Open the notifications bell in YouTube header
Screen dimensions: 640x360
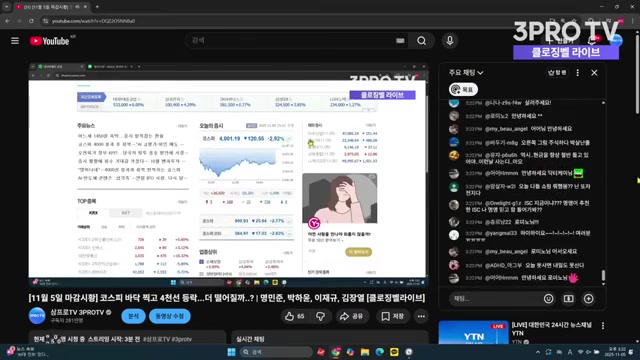tap(592, 40)
